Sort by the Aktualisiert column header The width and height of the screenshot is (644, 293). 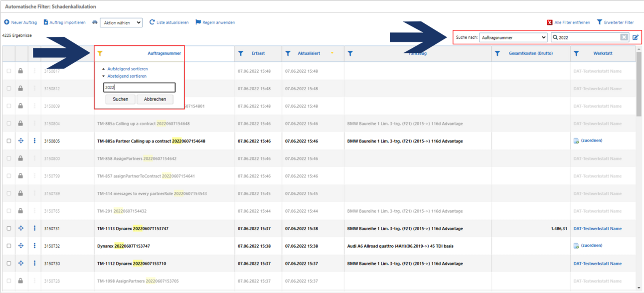click(309, 53)
